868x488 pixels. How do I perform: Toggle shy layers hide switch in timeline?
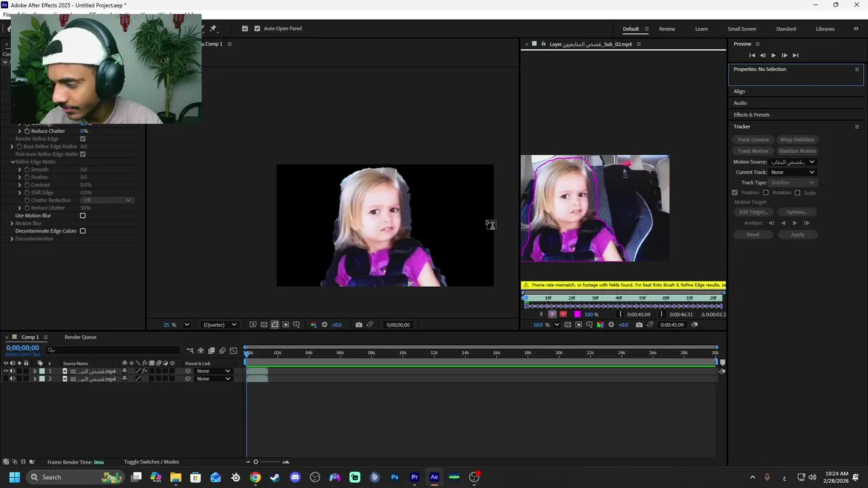[x=201, y=350]
